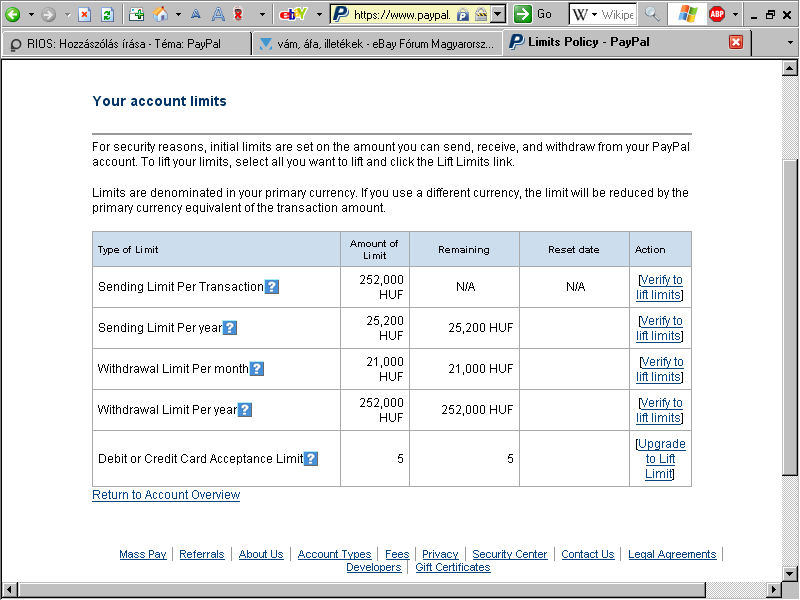This screenshot has width=800, height=600.
Task: Open the Account Types footer link
Action: [334, 554]
